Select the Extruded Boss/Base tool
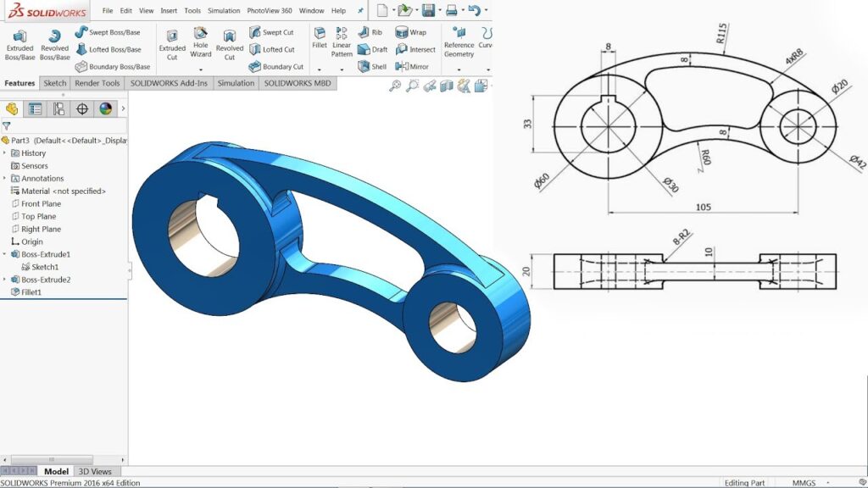868x488 pixels. 20,45
